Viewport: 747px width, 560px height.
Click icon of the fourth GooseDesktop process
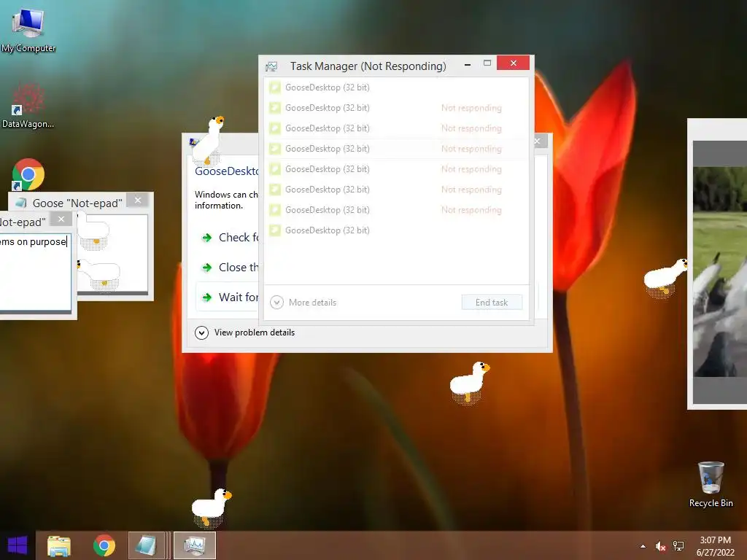(x=275, y=149)
